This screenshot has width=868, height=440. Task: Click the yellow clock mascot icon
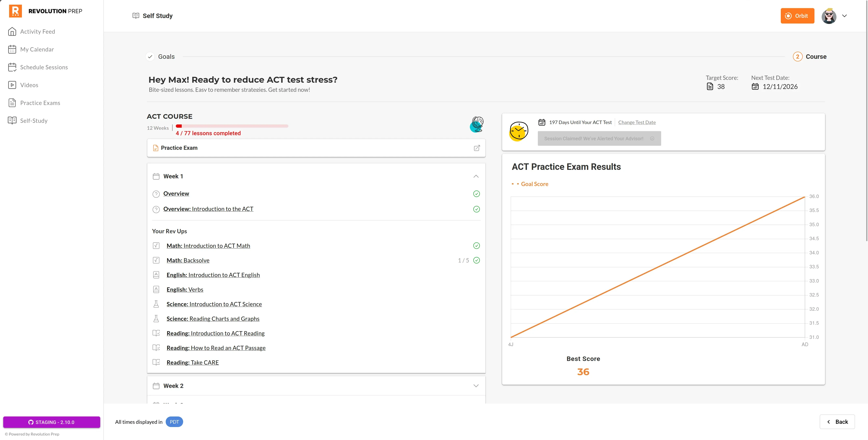point(519,131)
